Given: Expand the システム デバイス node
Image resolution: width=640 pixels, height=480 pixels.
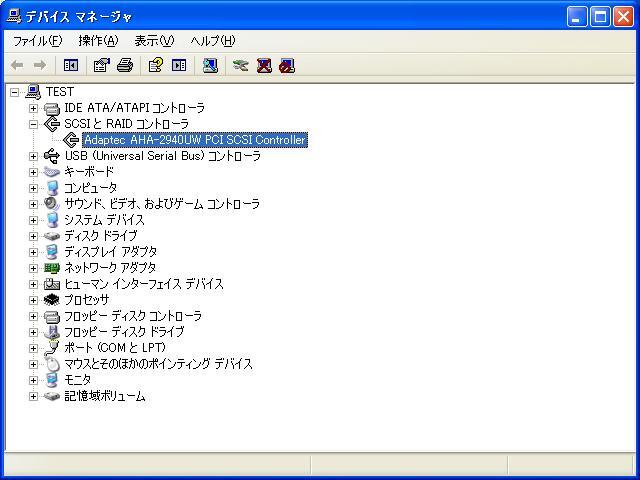Looking at the screenshot, I should coord(33,220).
